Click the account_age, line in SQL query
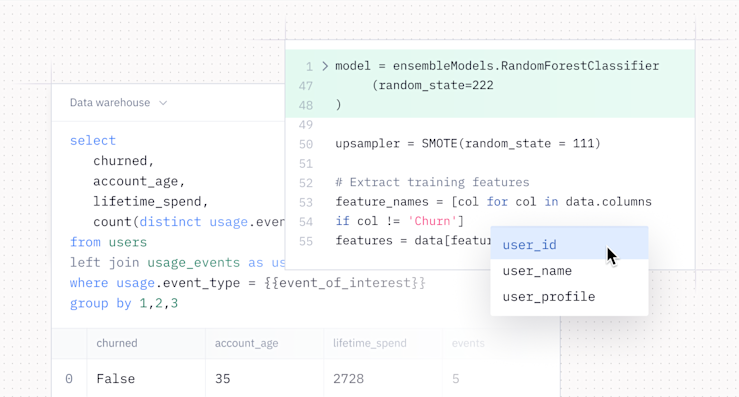The height and width of the screenshot is (397, 739). tap(139, 182)
